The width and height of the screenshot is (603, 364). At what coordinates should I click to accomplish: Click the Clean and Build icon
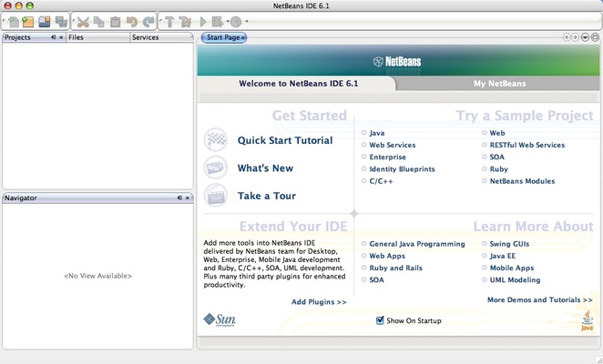pos(185,22)
